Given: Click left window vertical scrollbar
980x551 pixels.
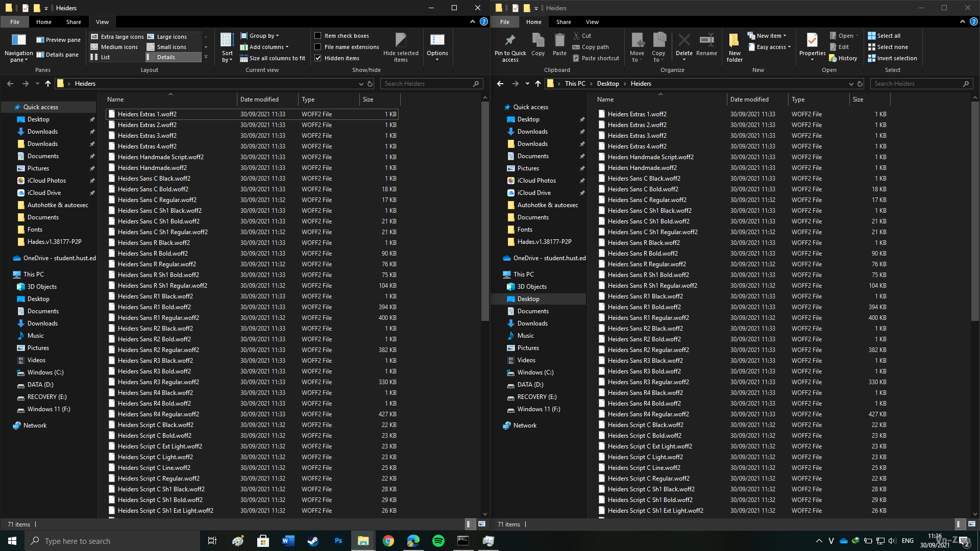Looking at the screenshot, I should click(x=485, y=212).
